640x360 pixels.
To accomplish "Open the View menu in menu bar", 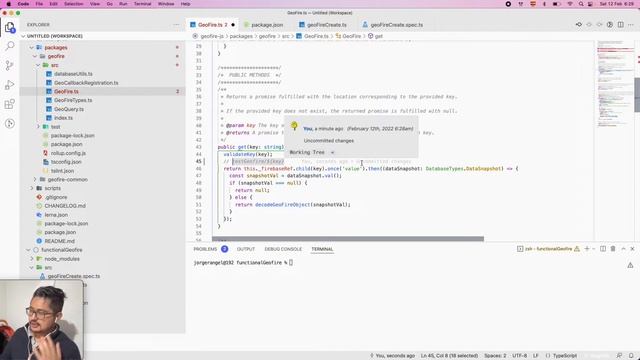I will tap(95, 4).
